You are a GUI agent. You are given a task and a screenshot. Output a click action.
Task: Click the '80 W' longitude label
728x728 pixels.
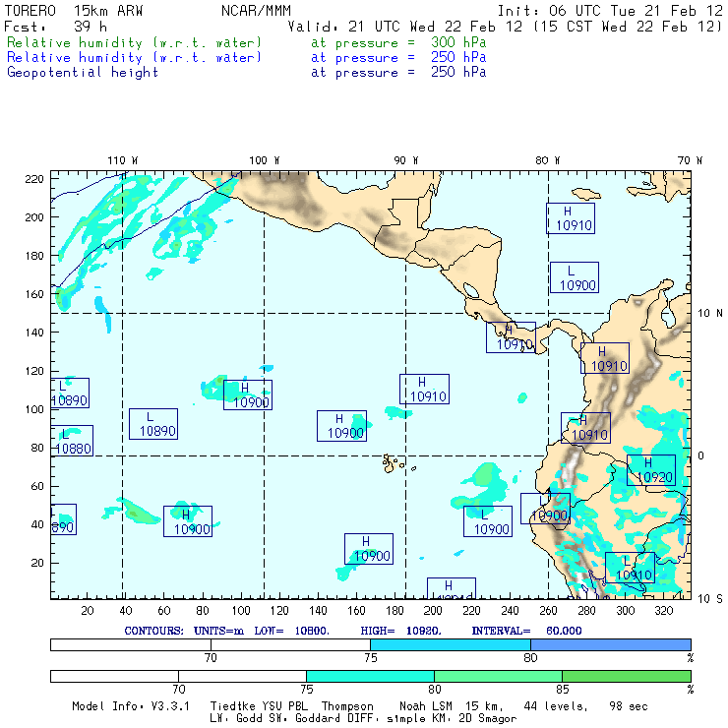pyautogui.click(x=548, y=160)
